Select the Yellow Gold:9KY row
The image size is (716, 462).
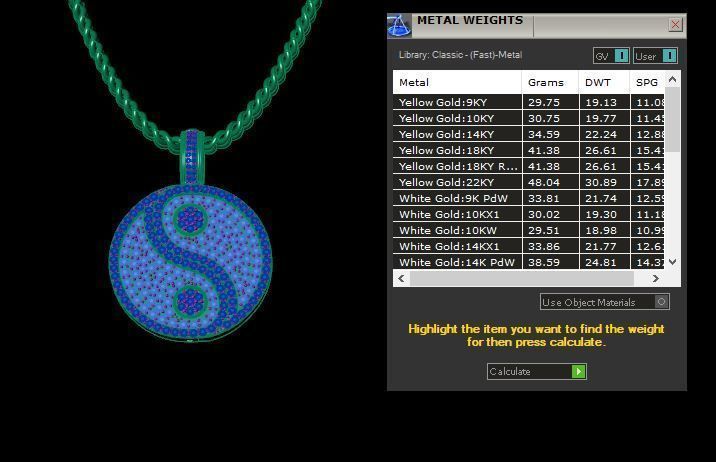coord(529,102)
